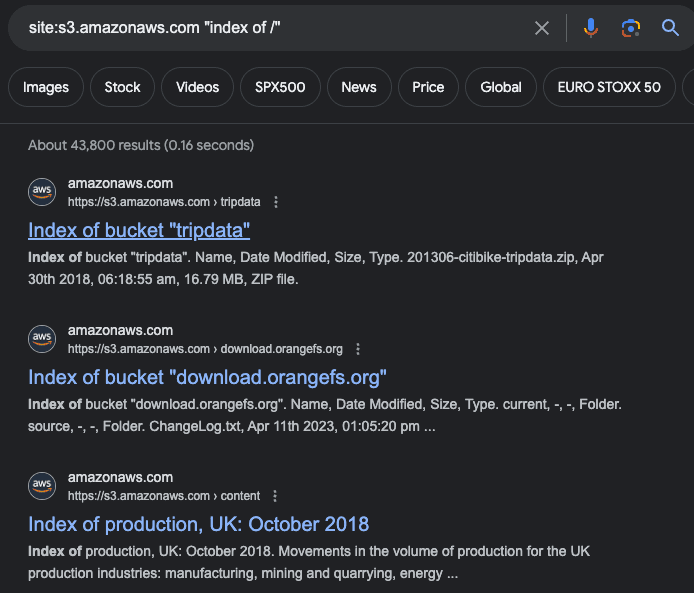The height and width of the screenshot is (593, 694).
Task: Click the AWS favicon of the tripdata result
Action: click(x=42, y=192)
